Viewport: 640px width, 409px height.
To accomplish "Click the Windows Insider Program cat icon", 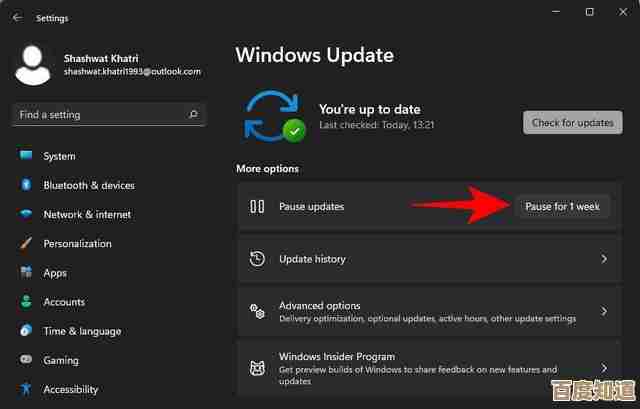I will pos(257,369).
